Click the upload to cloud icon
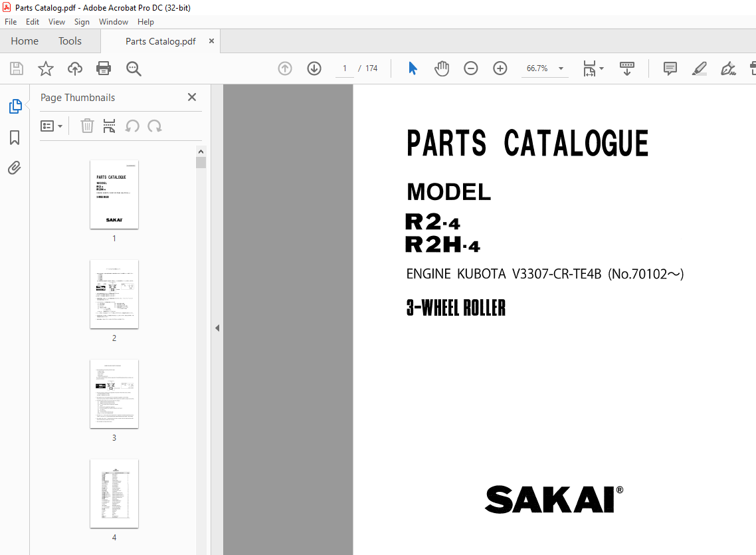The width and height of the screenshot is (756, 555). point(74,68)
